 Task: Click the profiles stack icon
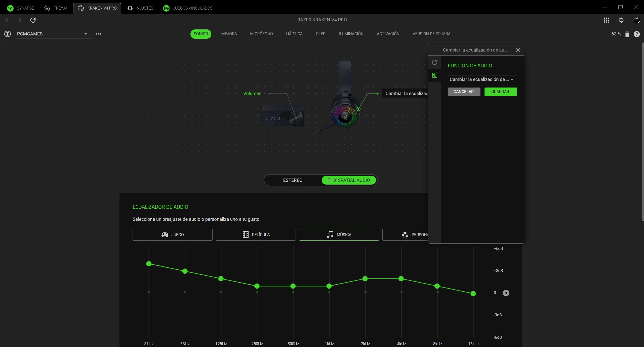(x=8, y=34)
